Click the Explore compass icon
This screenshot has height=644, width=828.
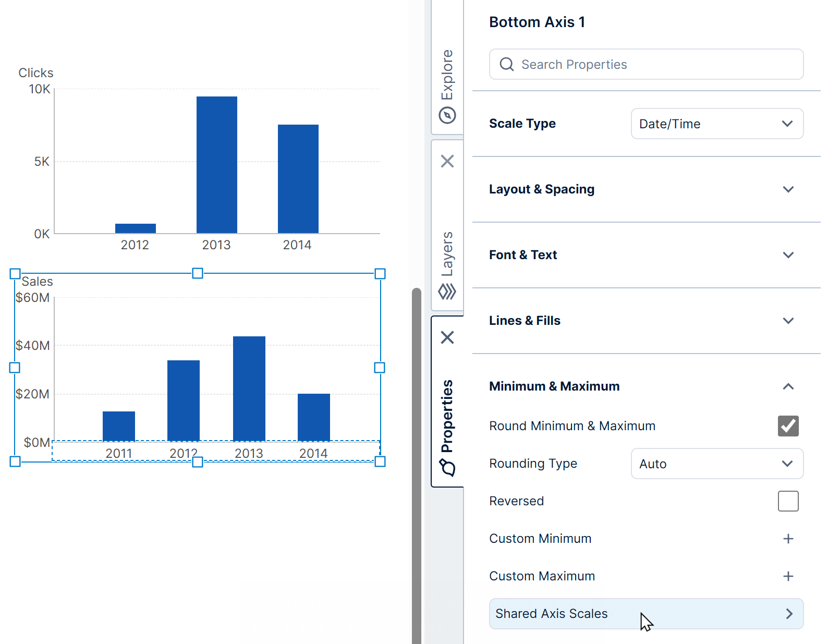point(447,115)
